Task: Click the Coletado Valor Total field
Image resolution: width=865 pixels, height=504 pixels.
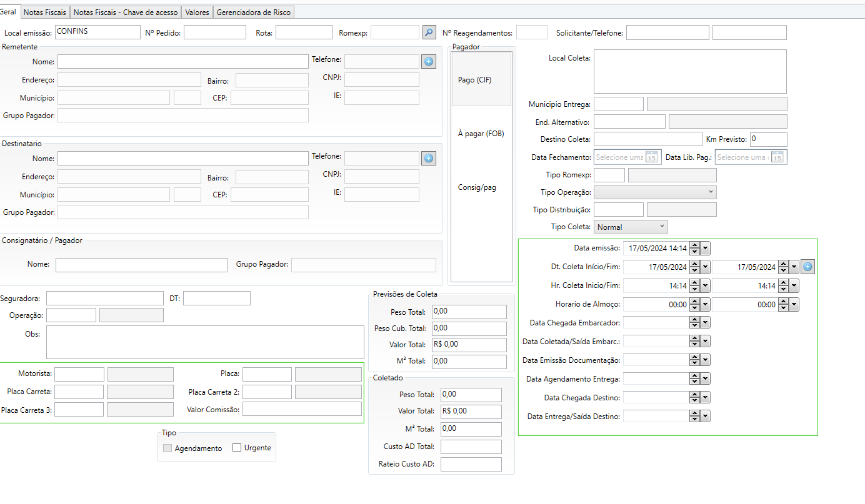Action: pyautogui.click(x=471, y=412)
